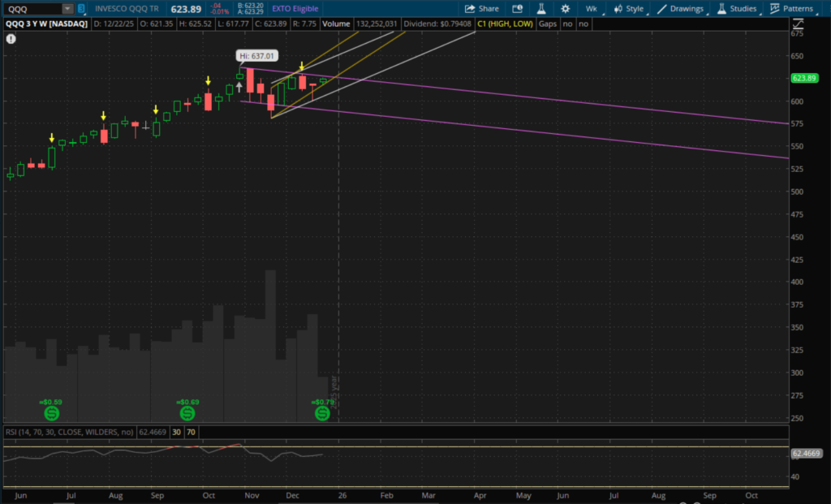Click the blue link number 3 icon

pos(80,9)
